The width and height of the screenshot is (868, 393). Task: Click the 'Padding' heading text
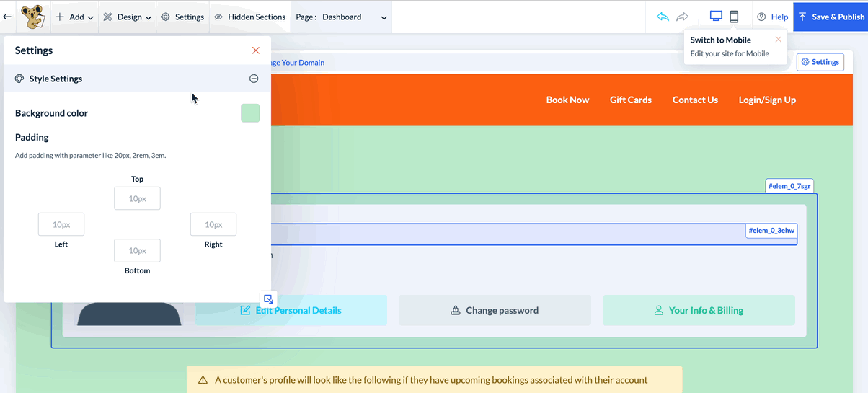pos(32,137)
